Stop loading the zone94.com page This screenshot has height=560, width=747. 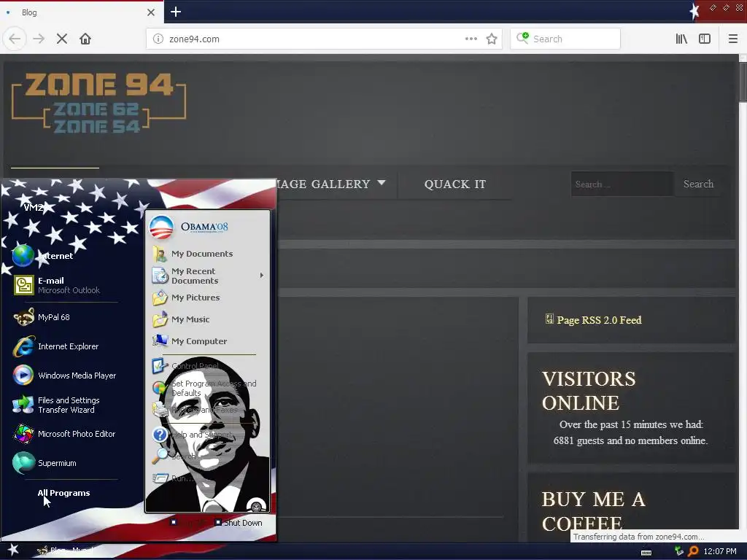click(62, 39)
